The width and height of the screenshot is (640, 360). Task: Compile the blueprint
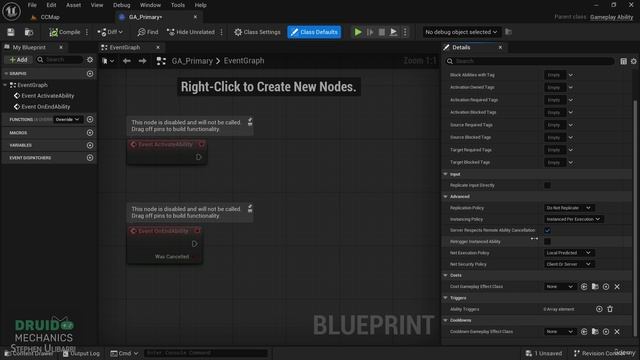[x=65, y=32]
